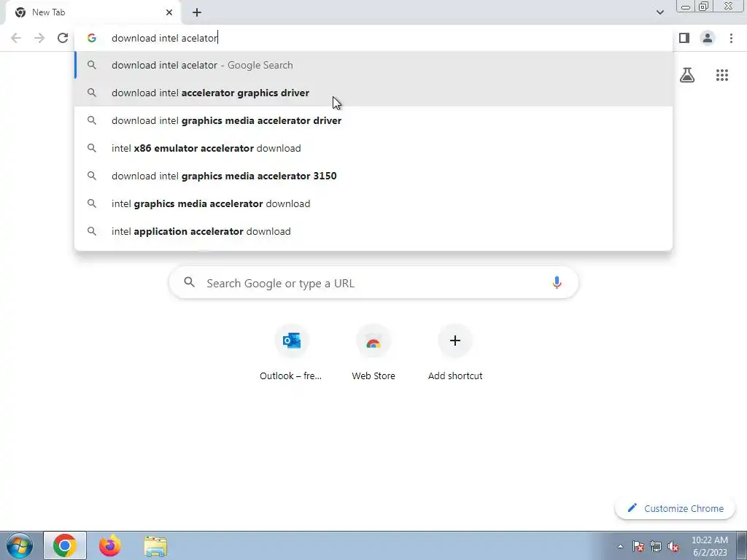This screenshot has width=747, height=560.
Task: Select the New Tab tab
Action: tap(93, 12)
